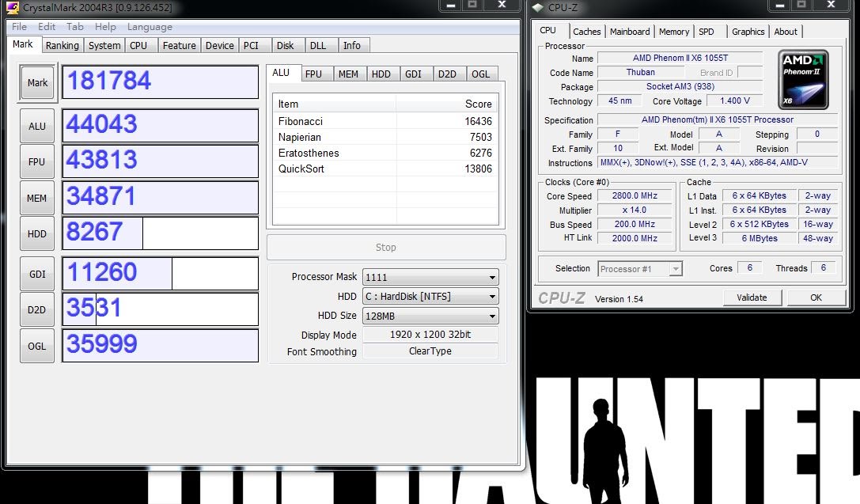
Task: Click the Mark total score 181784
Action: (160, 82)
